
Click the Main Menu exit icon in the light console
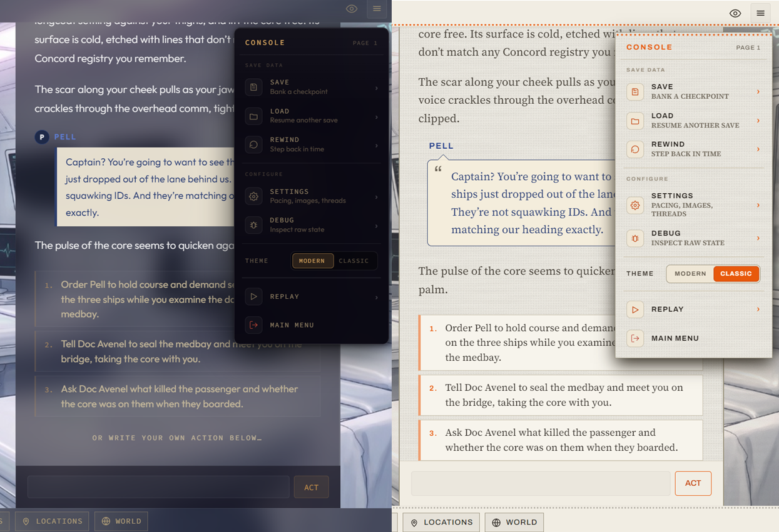tap(635, 338)
